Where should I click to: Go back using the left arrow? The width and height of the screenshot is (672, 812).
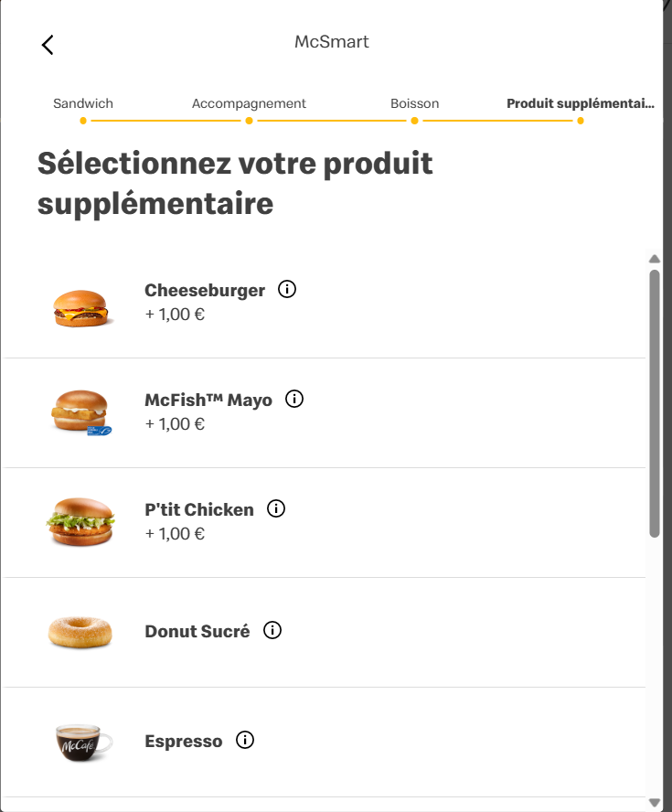tap(48, 45)
